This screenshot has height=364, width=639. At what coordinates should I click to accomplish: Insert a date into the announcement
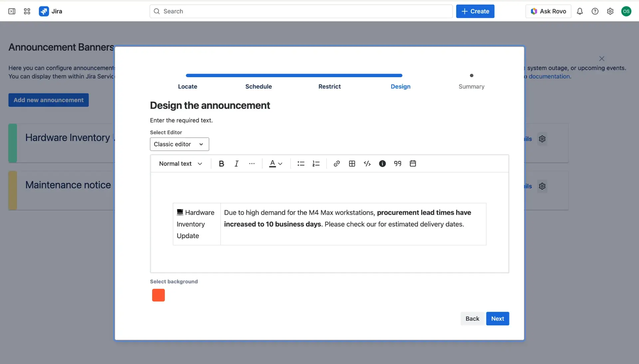click(x=413, y=163)
